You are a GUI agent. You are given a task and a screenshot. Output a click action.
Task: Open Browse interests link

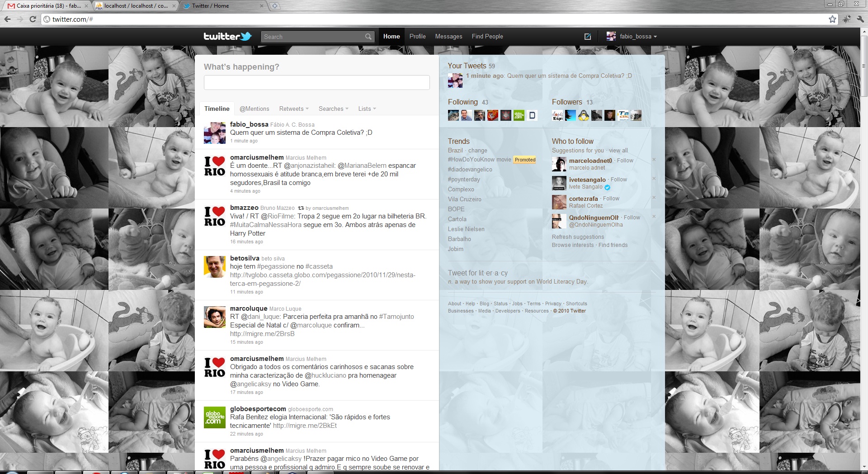click(573, 245)
